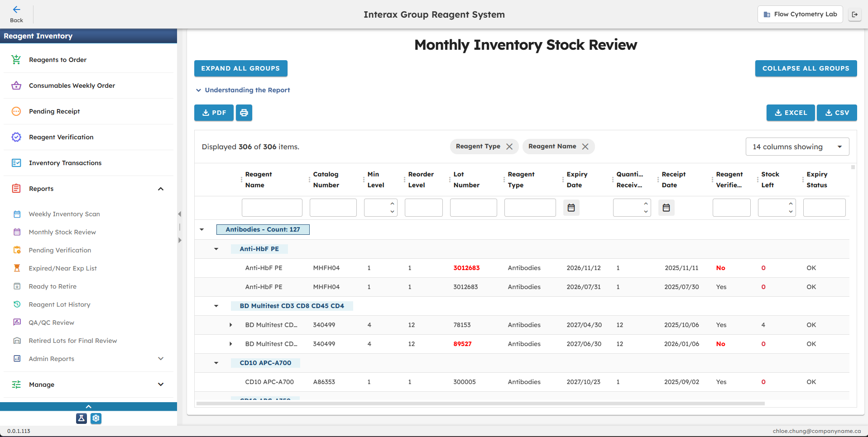This screenshot has height=437, width=868.
Task: Click the Reagents to Order cart icon
Action: 16,59
